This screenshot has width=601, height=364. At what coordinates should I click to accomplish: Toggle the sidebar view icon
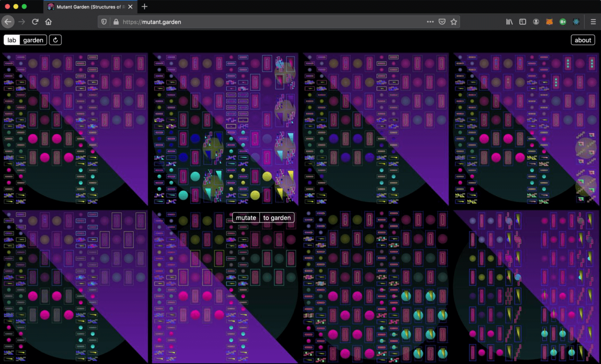tap(523, 22)
